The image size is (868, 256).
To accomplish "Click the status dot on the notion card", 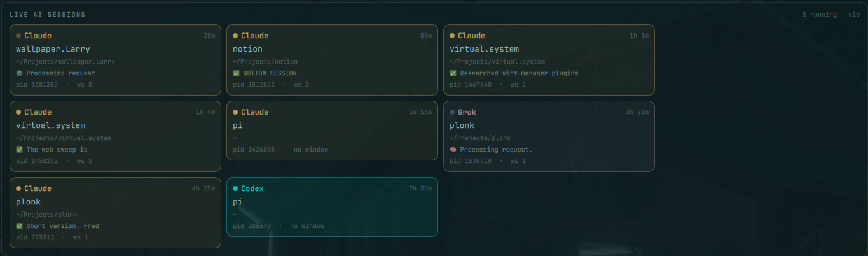I will 235,36.
